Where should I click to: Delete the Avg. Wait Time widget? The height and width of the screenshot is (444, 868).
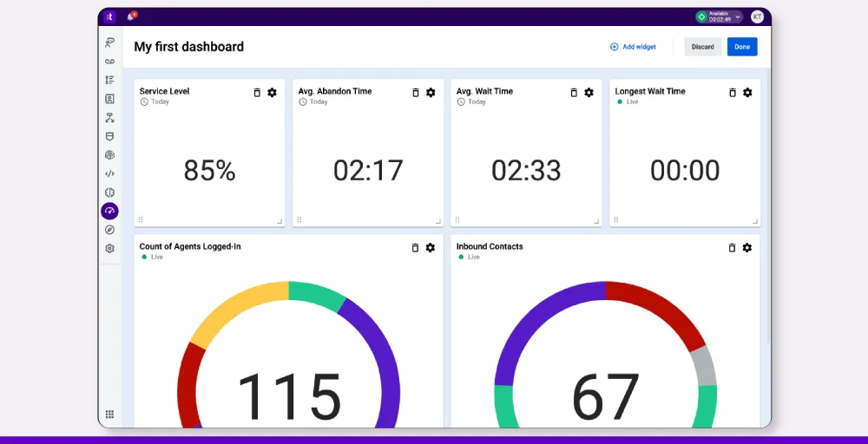[574, 92]
